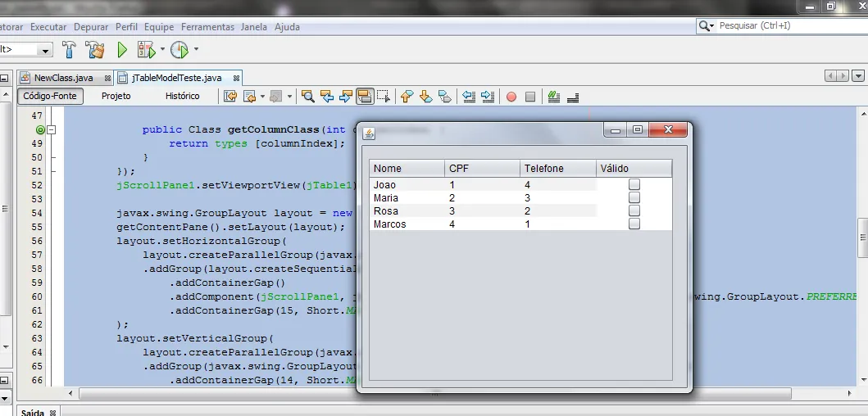The image size is (868, 416).
Task: Click Previous Bookmark up-arrow icon
Action: [407, 97]
